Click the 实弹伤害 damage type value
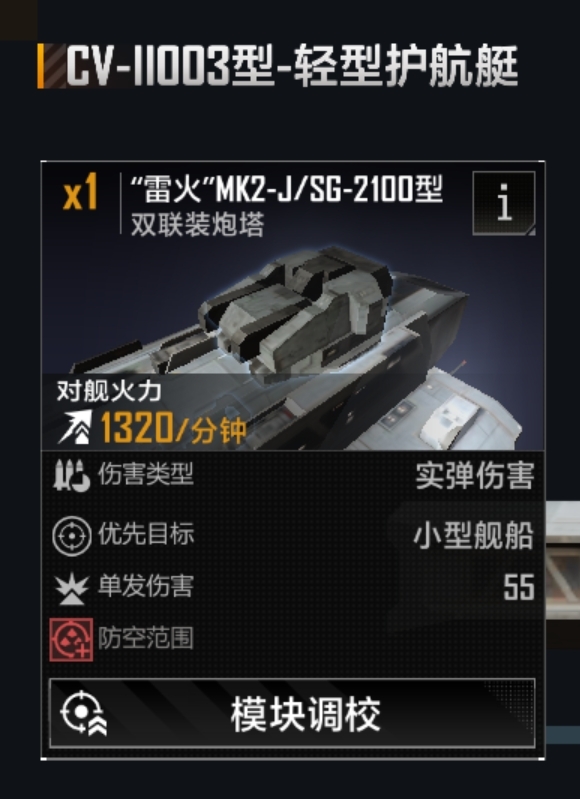 (x=474, y=475)
